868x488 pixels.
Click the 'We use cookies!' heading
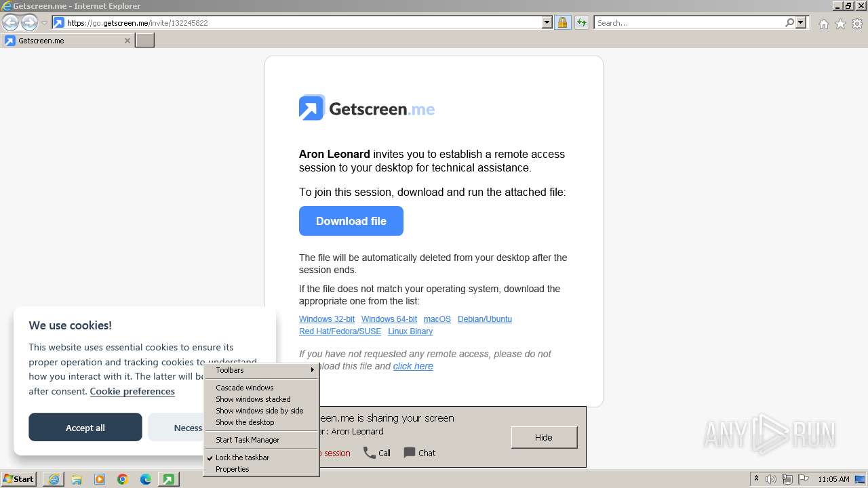click(71, 325)
